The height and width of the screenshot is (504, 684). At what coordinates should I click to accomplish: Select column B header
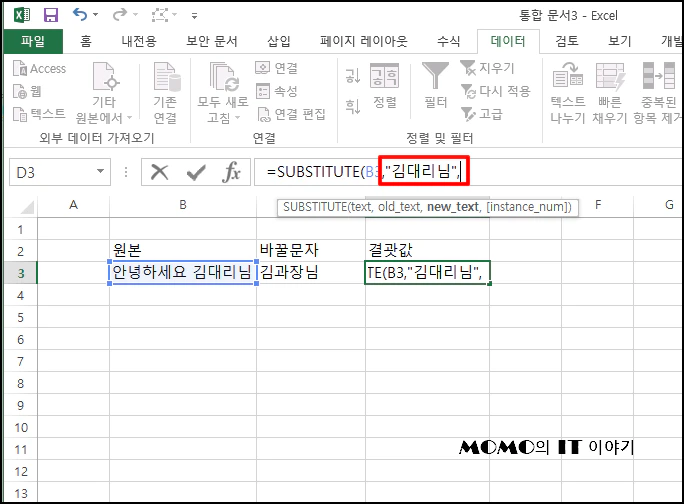pyautogui.click(x=183, y=205)
